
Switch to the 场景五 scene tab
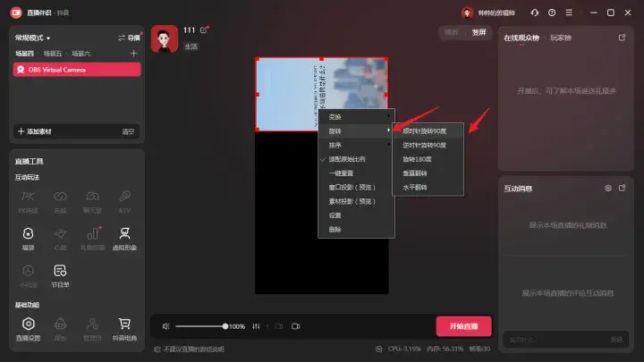[53, 54]
